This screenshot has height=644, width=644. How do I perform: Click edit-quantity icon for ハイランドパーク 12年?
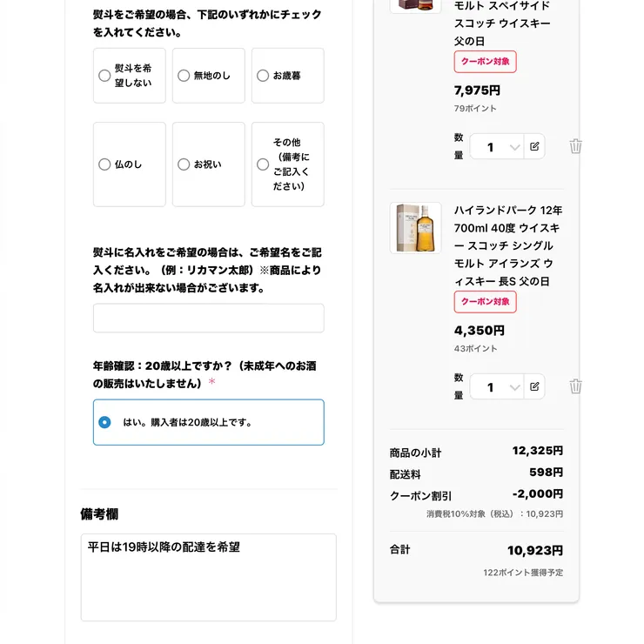click(534, 386)
